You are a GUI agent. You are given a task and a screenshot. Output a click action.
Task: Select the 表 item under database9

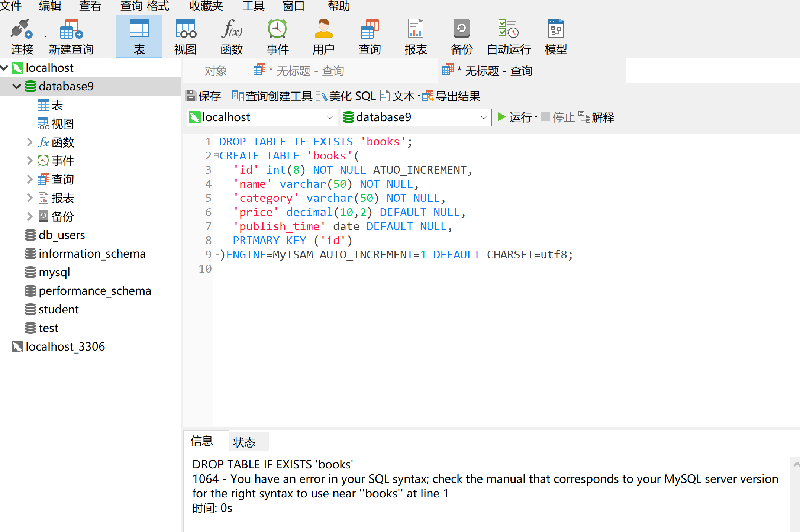tap(50, 105)
